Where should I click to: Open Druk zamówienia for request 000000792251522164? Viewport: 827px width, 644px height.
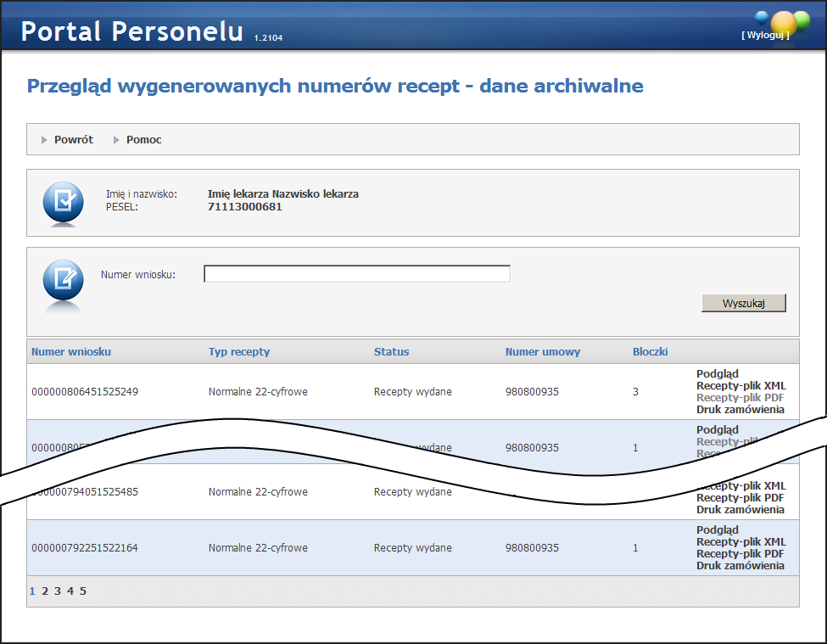740,565
